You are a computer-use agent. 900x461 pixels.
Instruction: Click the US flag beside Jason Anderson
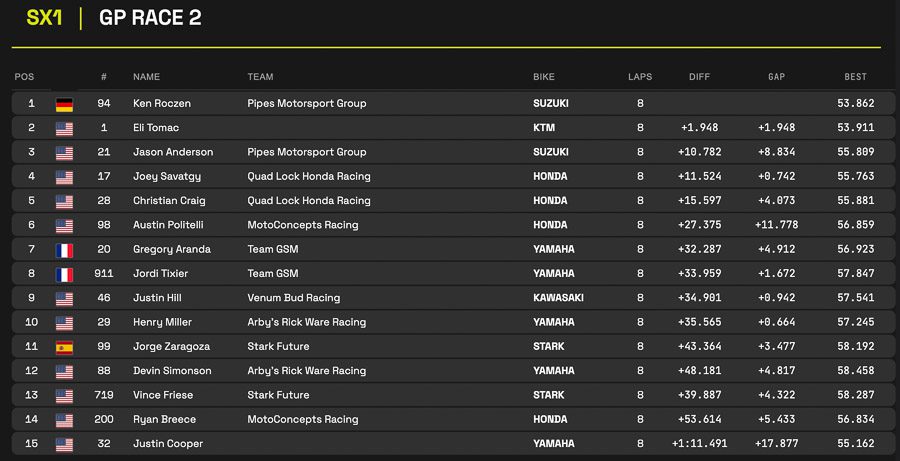(x=64, y=152)
